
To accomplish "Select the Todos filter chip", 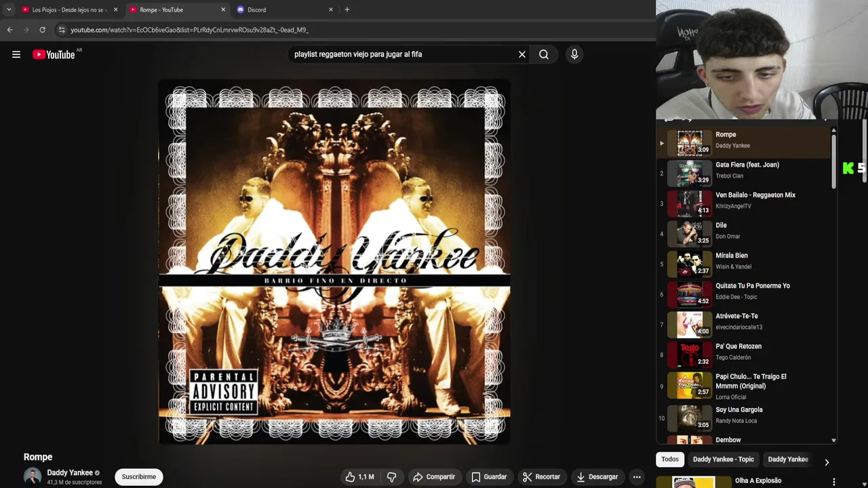I will [670, 460].
